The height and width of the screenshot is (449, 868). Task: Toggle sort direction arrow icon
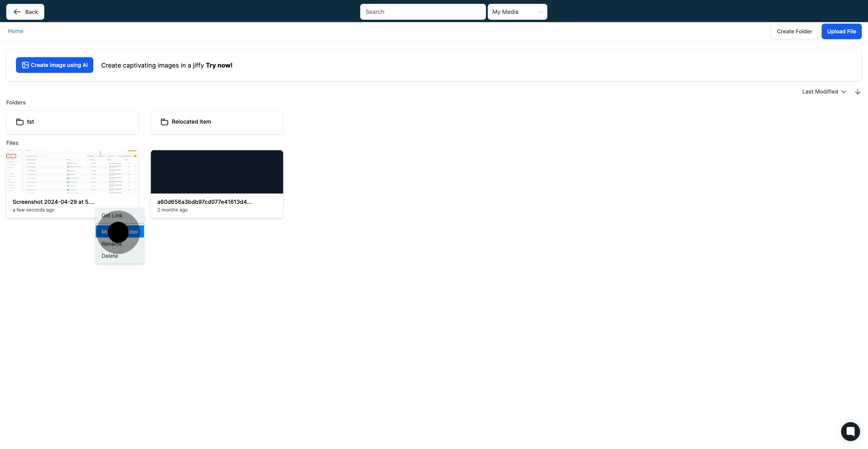click(858, 92)
